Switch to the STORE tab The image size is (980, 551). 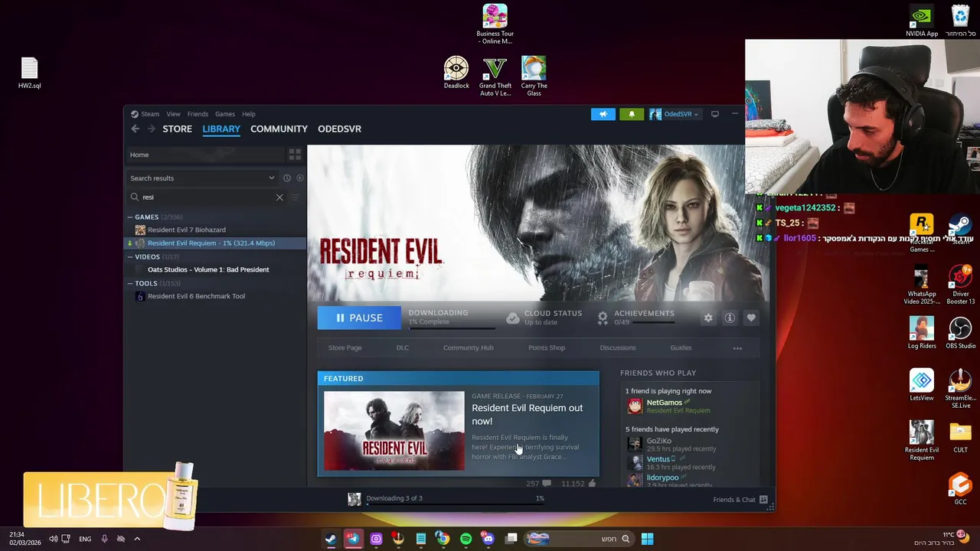[177, 129]
